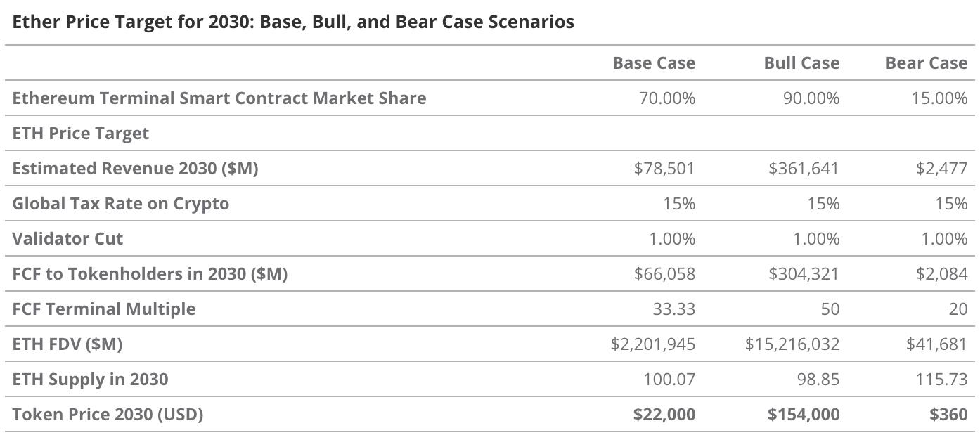Click the ETH Supply in 2030 label

pyautogui.click(x=90, y=380)
